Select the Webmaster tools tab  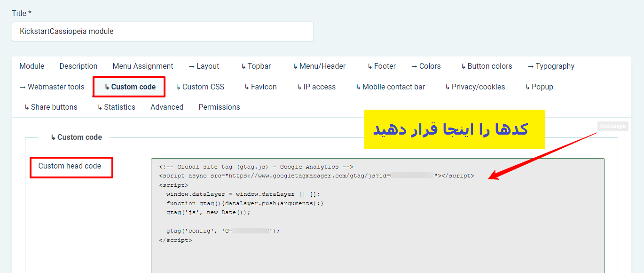pyautogui.click(x=52, y=87)
